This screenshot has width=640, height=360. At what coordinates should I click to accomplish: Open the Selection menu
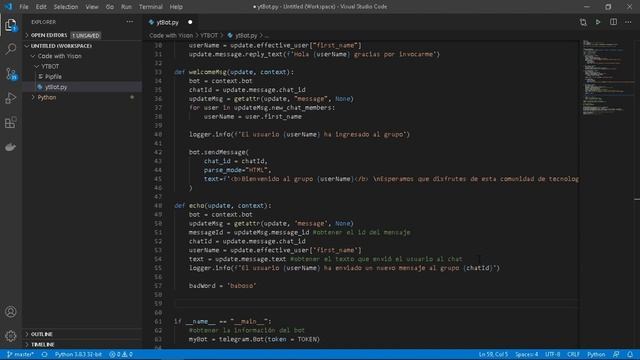coord(66,7)
